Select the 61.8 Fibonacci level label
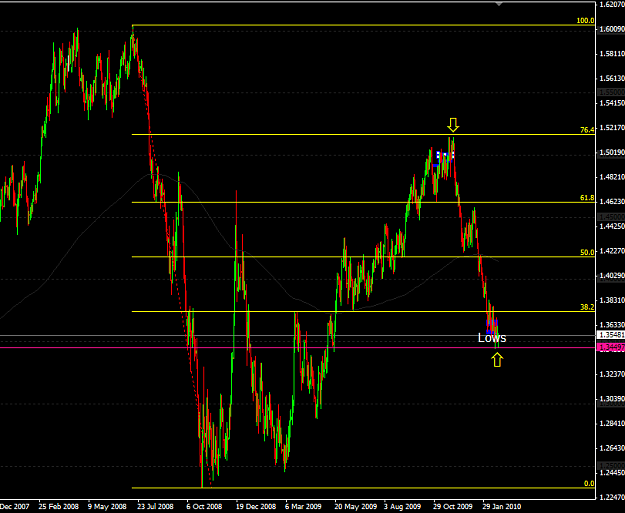Image resolution: width=625 pixels, height=513 pixels. (587, 198)
